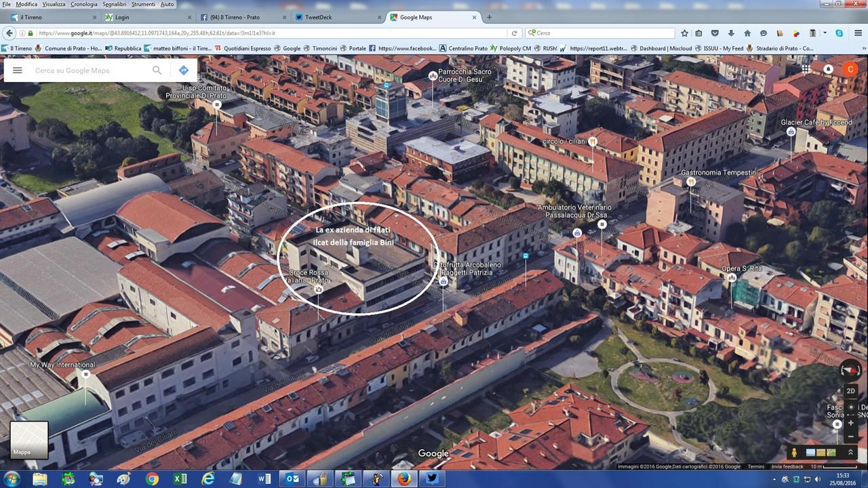
Task: Select the Uisp Comitato Provinciale marker
Action: [x=217, y=104]
